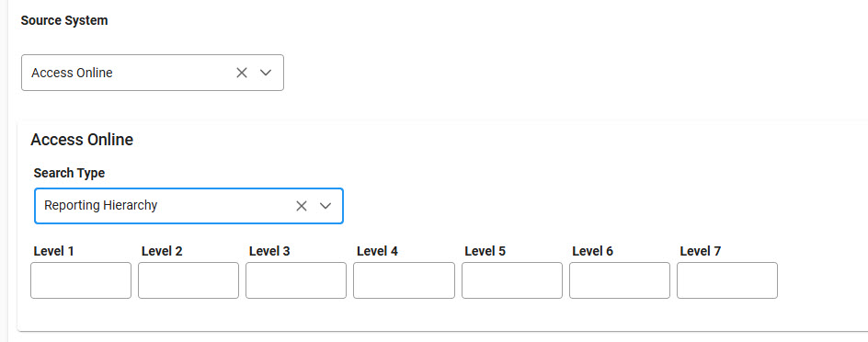Click into the Level 2 input box
This screenshot has height=342, width=868.
tap(188, 280)
